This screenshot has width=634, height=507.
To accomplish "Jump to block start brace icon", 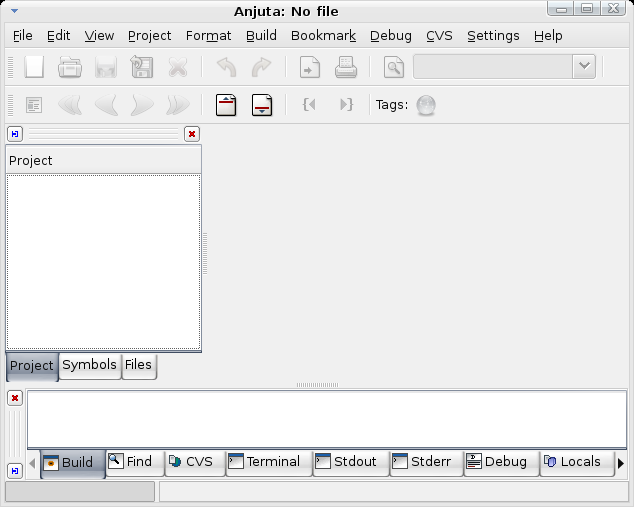I will tap(309, 105).
